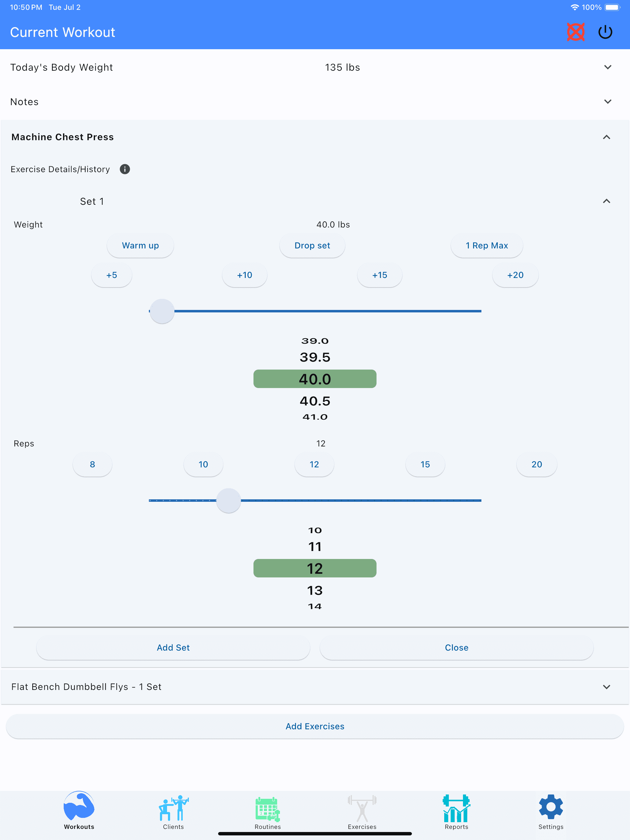Click the Add Exercises button

click(x=315, y=726)
